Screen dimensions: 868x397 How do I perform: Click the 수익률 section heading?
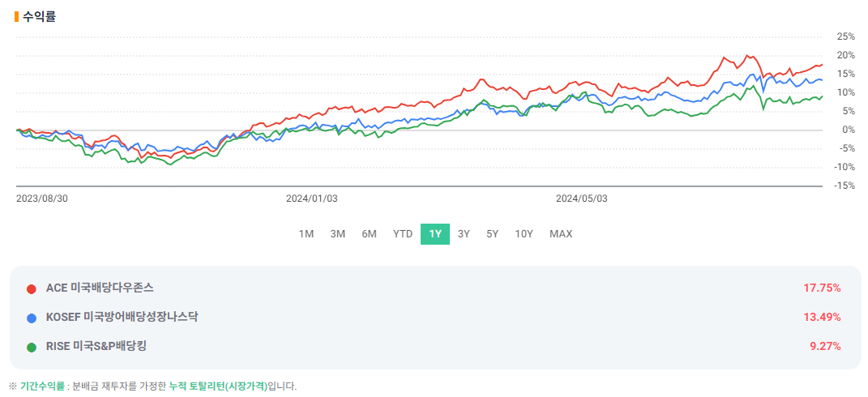coord(39,16)
